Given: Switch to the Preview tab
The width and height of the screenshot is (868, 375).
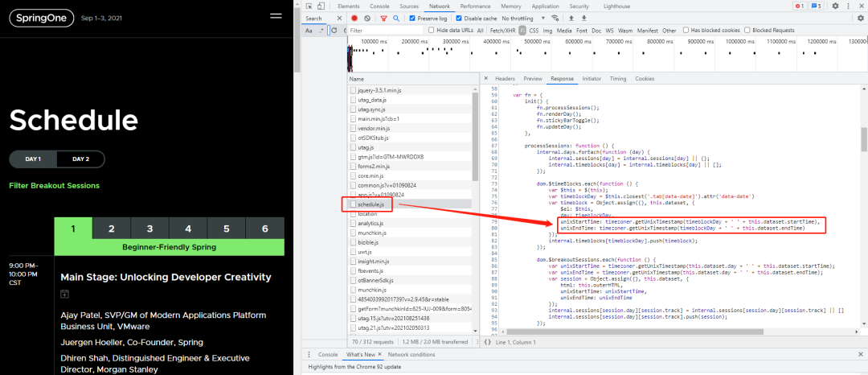Looking at the screenshot, I should (533, 79).
